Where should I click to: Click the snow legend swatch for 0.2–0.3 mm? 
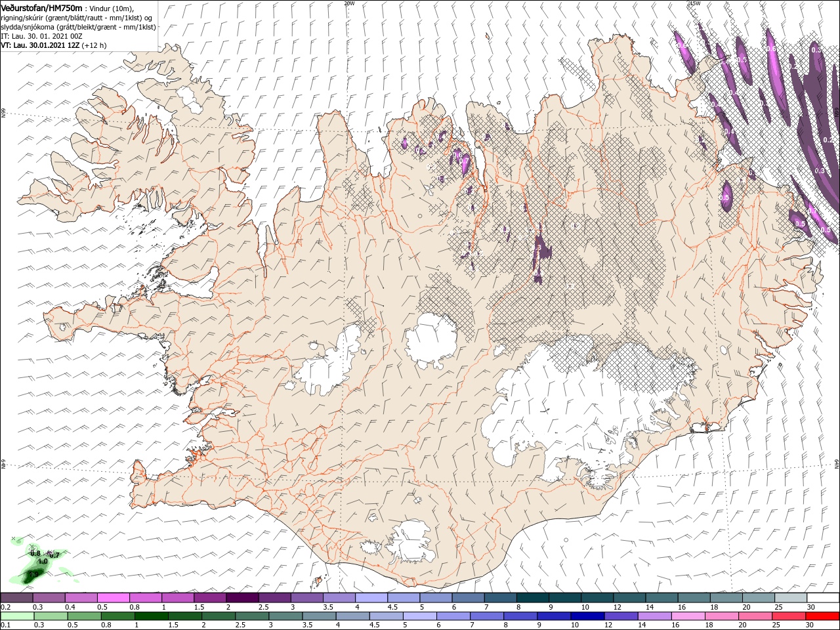[16, 597]
